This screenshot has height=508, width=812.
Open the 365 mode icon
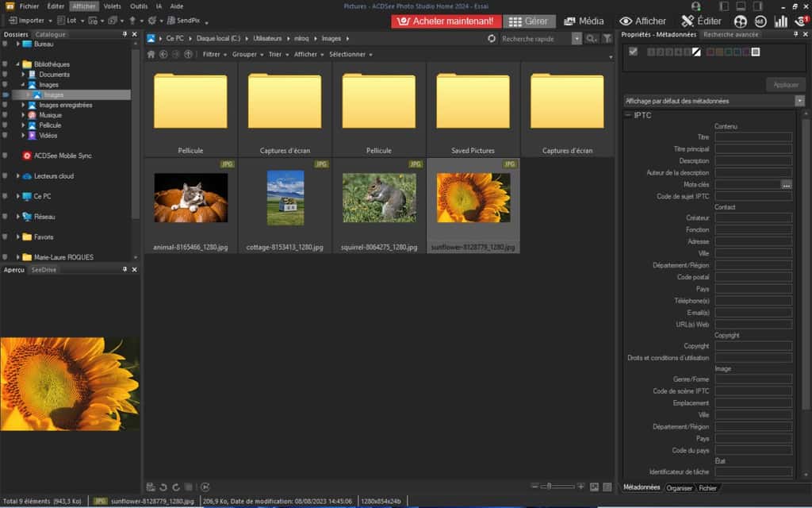click(x=760, y=21)
